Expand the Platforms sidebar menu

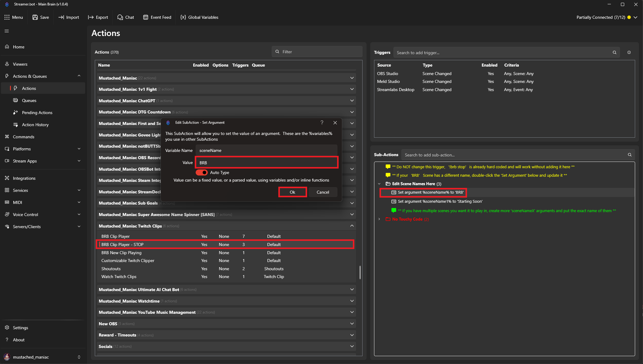point(79,149)
